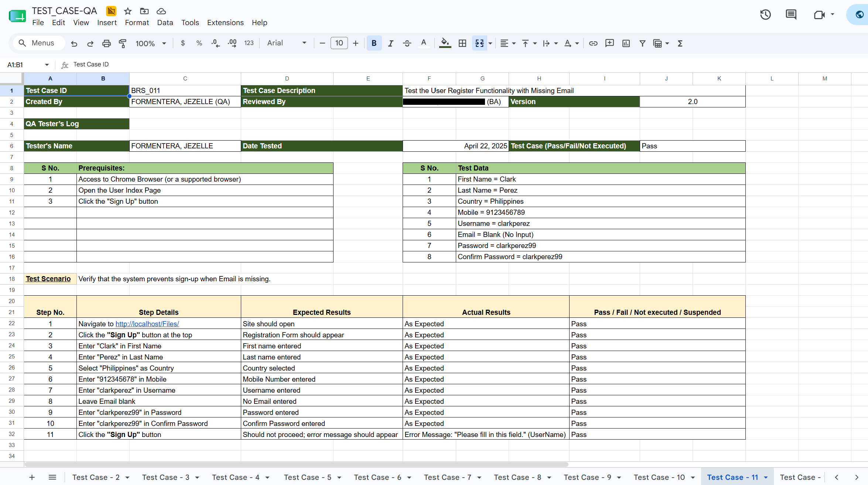Click the video meeting camera icon
This screenshot has height=485, width=868.
tap(820, 15)
